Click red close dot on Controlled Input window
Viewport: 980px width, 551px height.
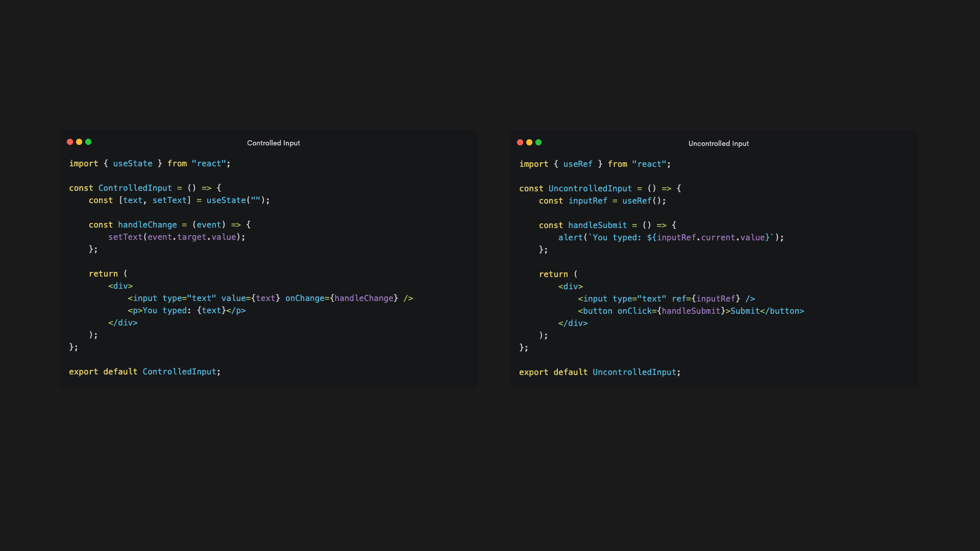pos(70,142)
